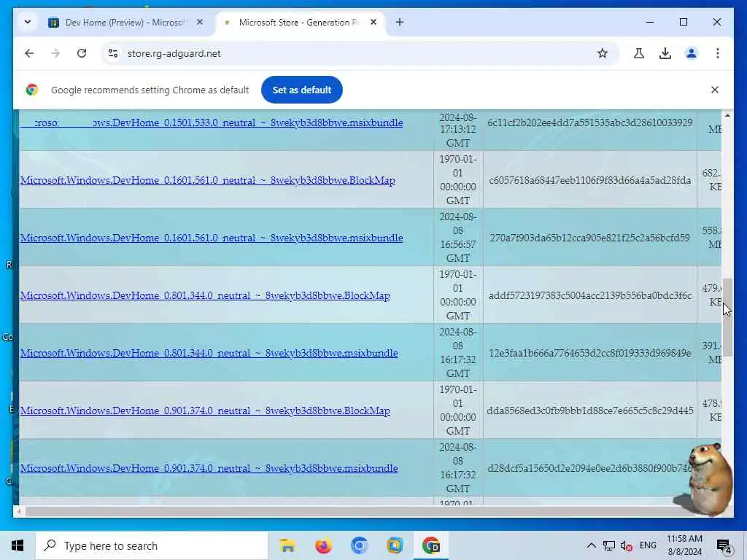
Task: Click hash starting with d28dcf5a15650d2e2094
Action: [x=589, y=469]
